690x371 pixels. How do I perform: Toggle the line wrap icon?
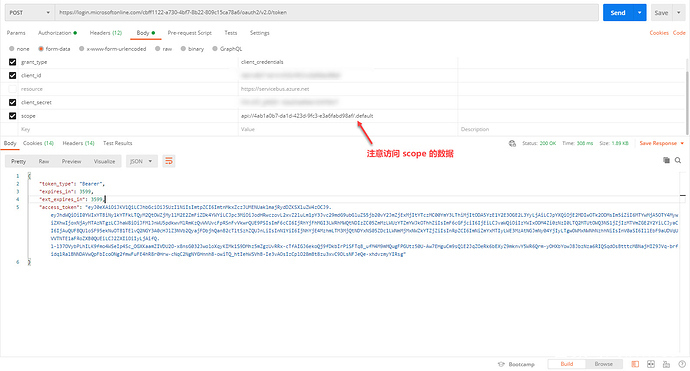pos(169,162)
